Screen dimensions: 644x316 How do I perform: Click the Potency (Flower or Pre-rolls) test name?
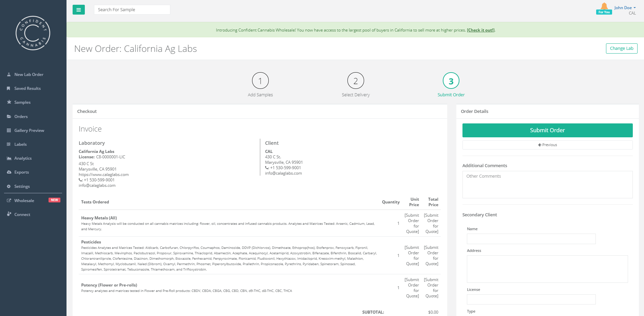[109, 285]
